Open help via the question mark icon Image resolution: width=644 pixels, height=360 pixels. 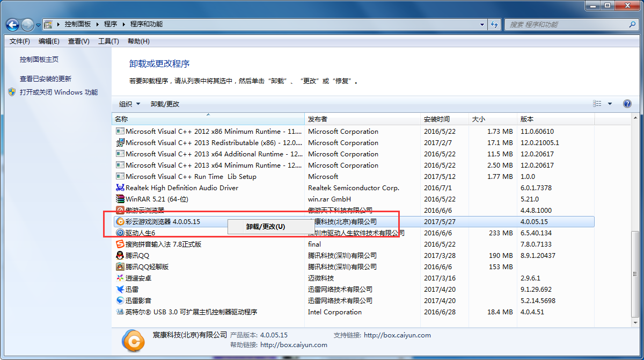[627, 104]
